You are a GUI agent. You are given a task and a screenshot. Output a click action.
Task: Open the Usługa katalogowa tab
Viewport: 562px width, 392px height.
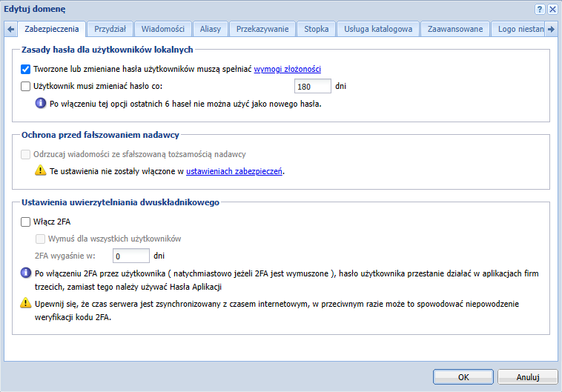[378, 29]
